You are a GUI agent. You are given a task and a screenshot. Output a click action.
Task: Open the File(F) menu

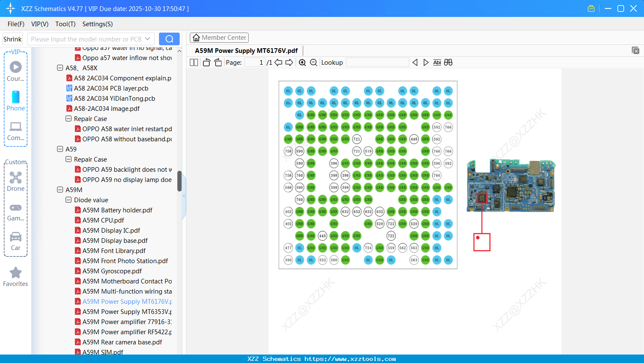click(16, 24)
